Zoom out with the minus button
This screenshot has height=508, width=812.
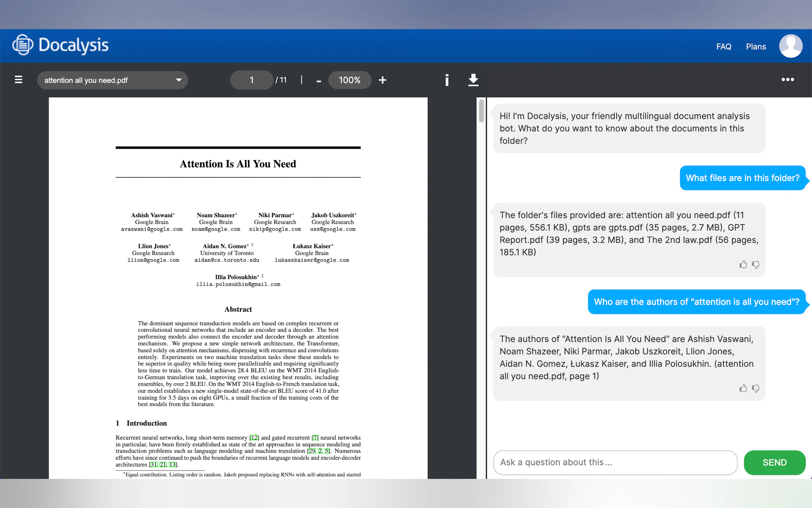click(318, 81)
